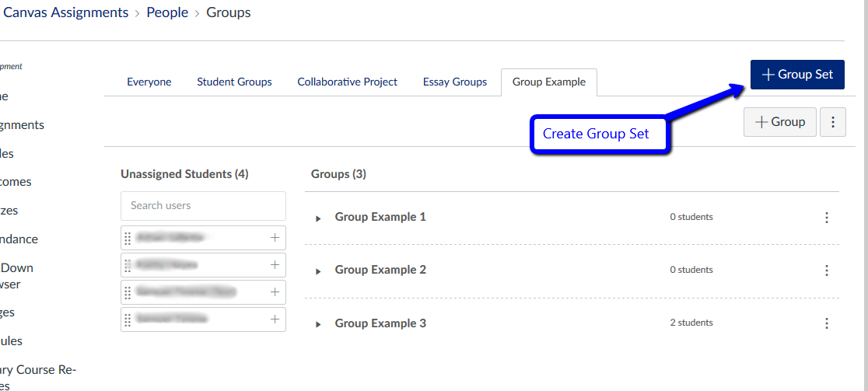Assign the fourth unassigned student via plus icon
Image resolution: width=868 pixels, height=391 pixels.
pyautogui.click(x=275, y=319)
